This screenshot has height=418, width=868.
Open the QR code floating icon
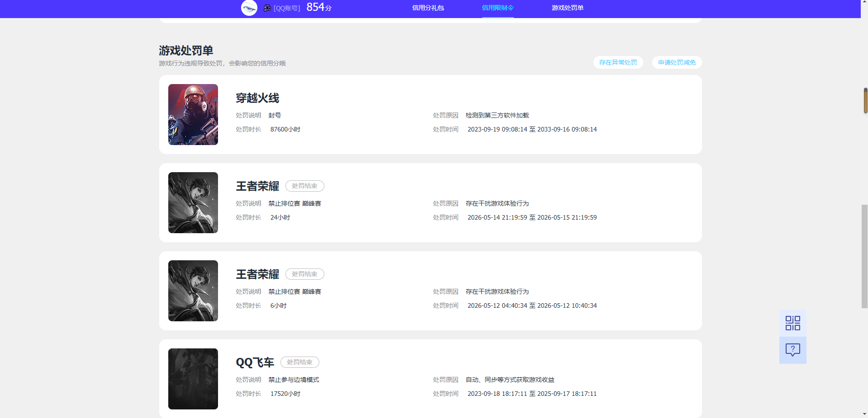click(x=792, y=323)
